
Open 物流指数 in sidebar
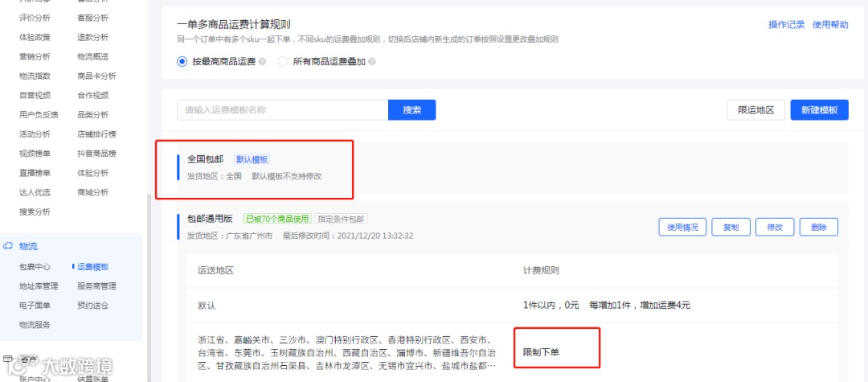click(x=35, y=76)
